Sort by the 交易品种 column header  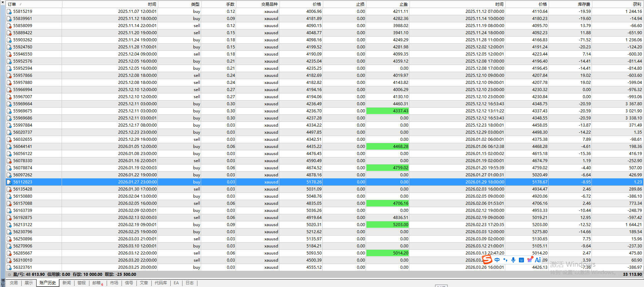(269, 4)
